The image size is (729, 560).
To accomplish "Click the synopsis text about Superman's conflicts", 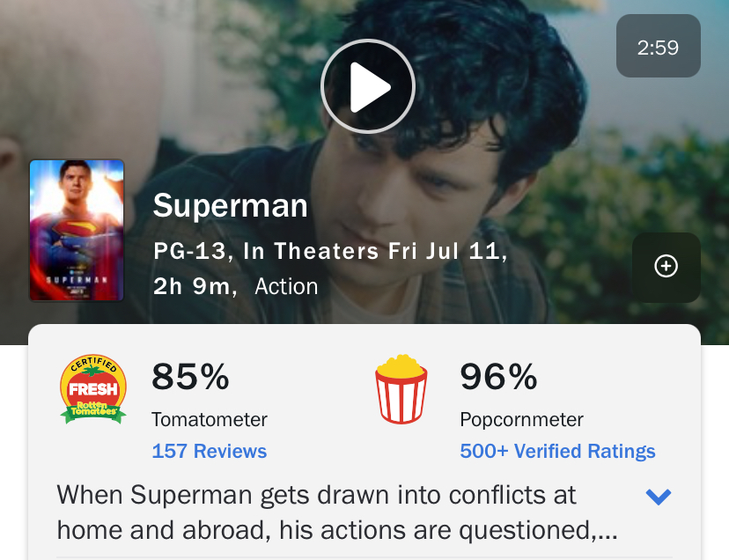I will [x=337, y=512].
